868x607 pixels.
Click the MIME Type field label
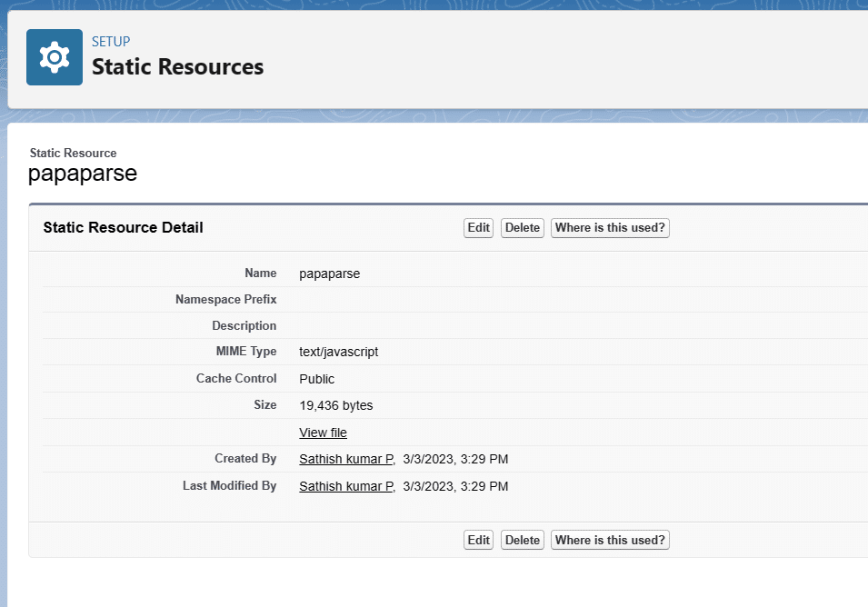click(x=246, y=352)
